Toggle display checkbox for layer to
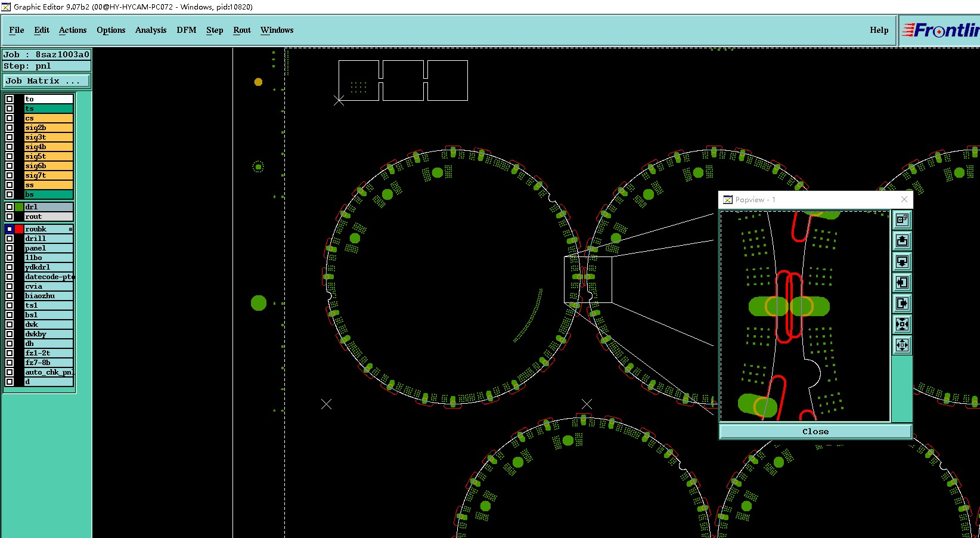 [x=10, y=99]
